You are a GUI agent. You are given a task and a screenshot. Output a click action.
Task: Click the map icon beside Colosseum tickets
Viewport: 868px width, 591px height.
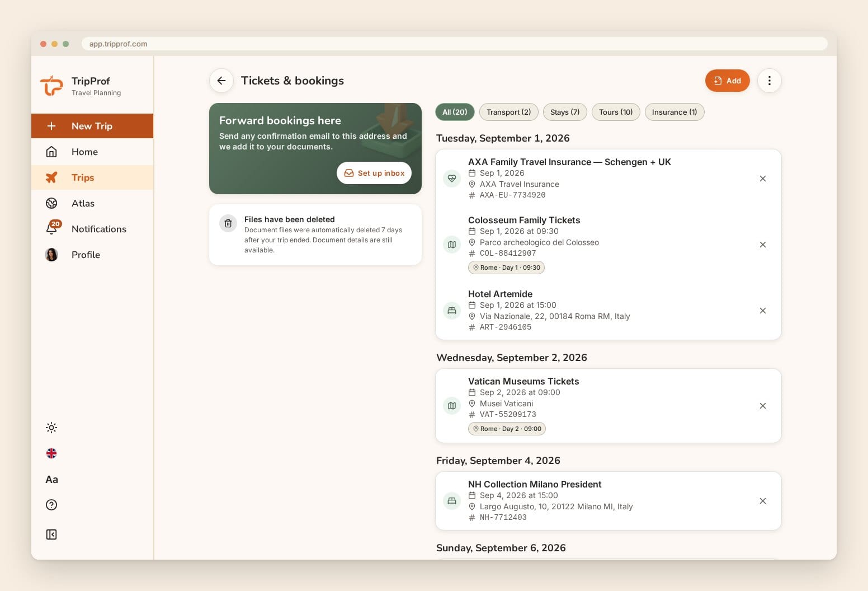click(x=452, y=245)
